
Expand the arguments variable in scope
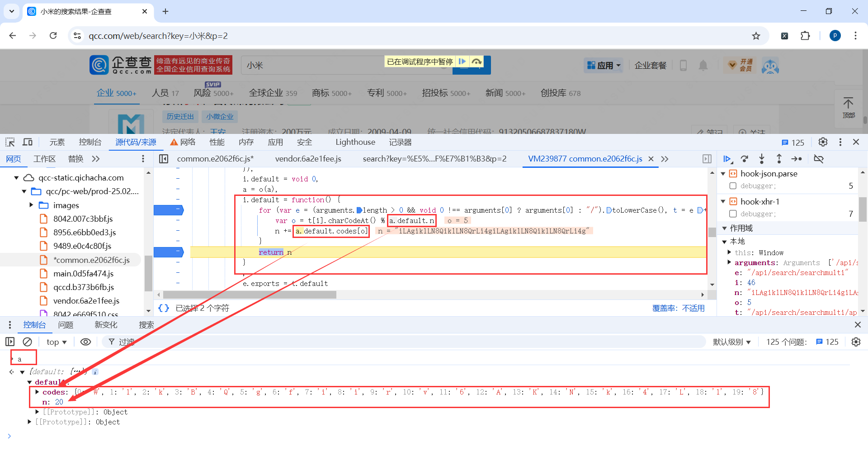(x=729, y=262)
